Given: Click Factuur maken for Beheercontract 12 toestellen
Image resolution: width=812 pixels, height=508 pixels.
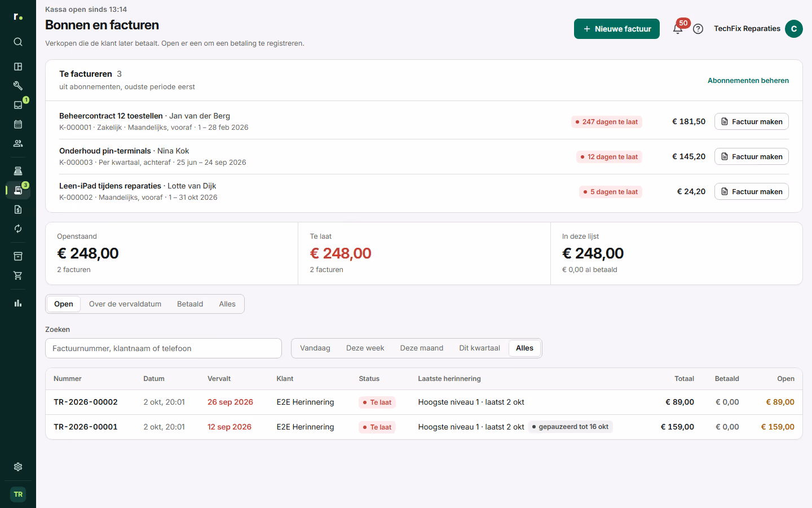Looking at the screenshot, I should [x=752, y=121].
